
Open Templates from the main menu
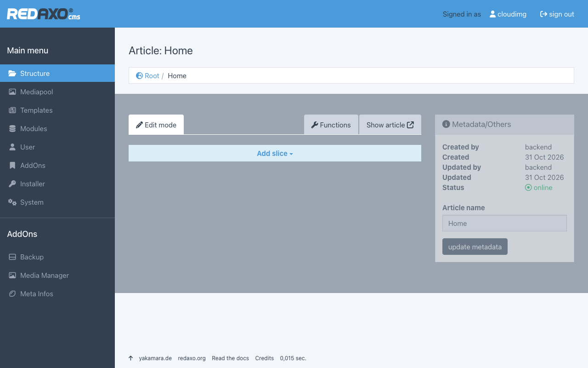[57, 110]
